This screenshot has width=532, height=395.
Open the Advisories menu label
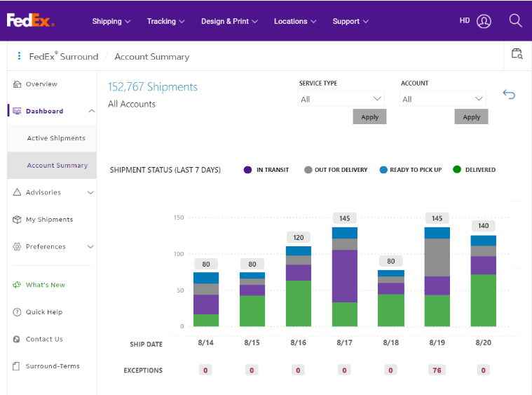(43, 192)
